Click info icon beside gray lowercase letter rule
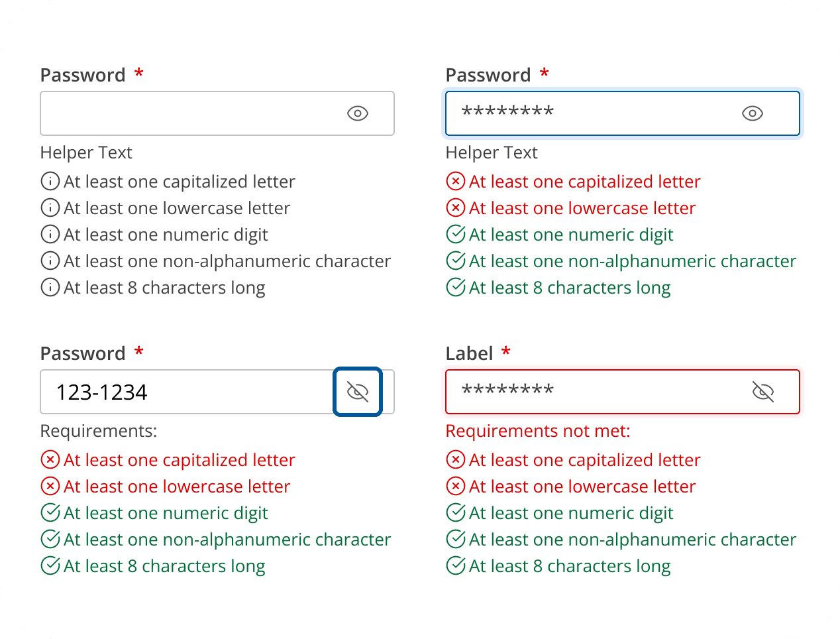This screenshot has height=639, width=840. coord(50,207)
